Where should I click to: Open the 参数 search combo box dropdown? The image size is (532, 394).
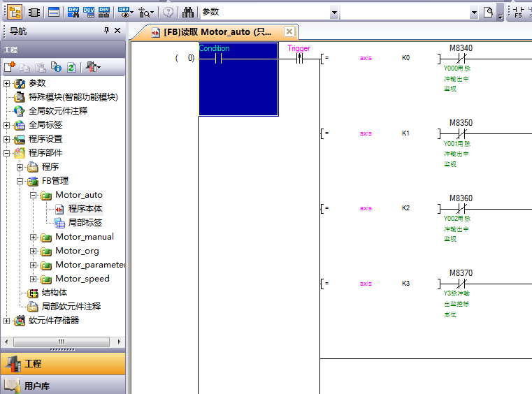coord(334,13)
